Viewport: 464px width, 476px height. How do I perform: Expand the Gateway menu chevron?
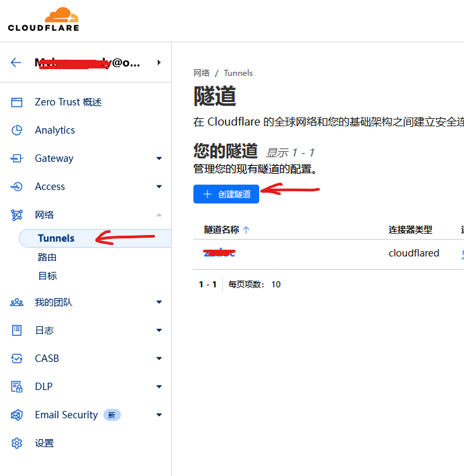tap(159, 158)
